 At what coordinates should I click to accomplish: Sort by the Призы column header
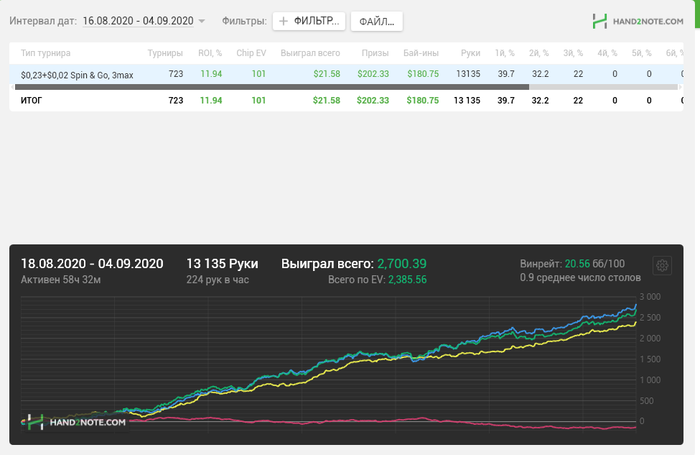(x=375, y=53)
